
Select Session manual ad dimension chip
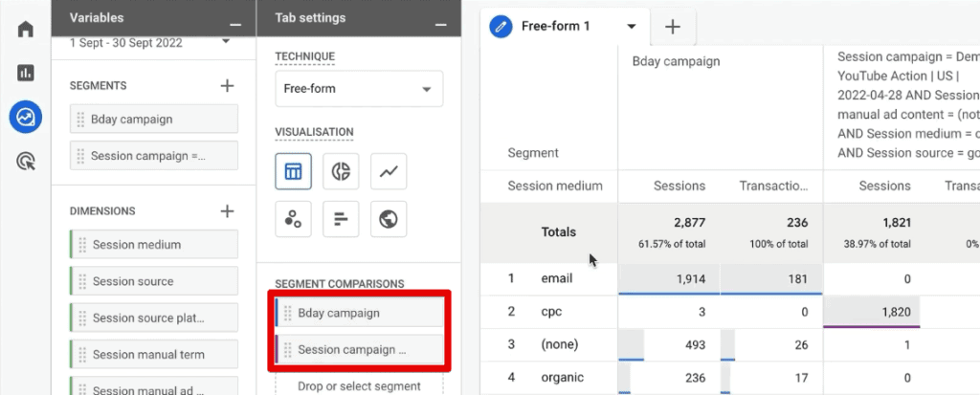coord(154,386)
